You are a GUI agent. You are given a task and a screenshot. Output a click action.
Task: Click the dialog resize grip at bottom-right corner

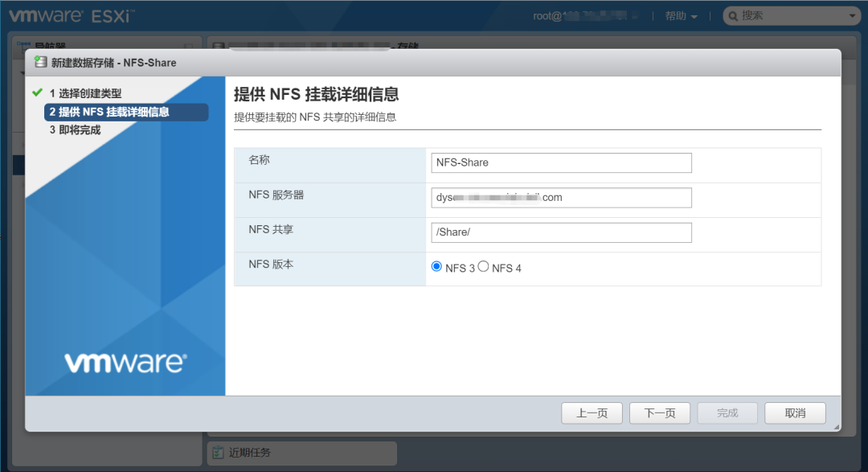837,426
